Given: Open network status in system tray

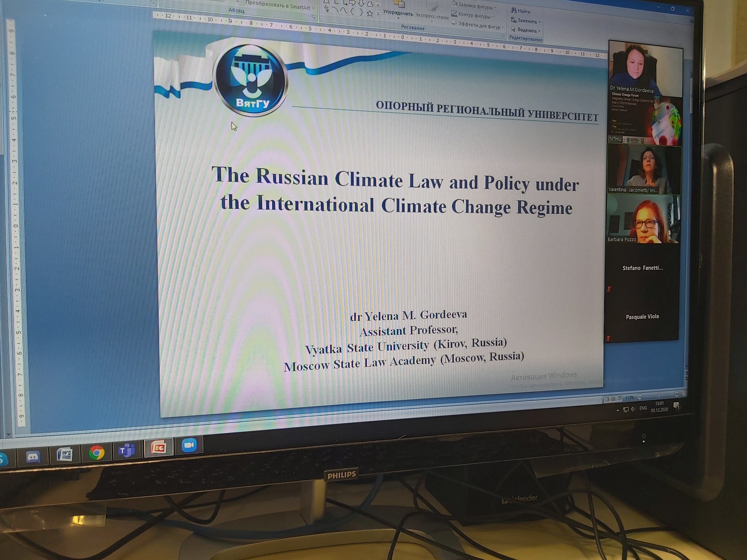Looking at the screenshot, I should click(626, 410).
